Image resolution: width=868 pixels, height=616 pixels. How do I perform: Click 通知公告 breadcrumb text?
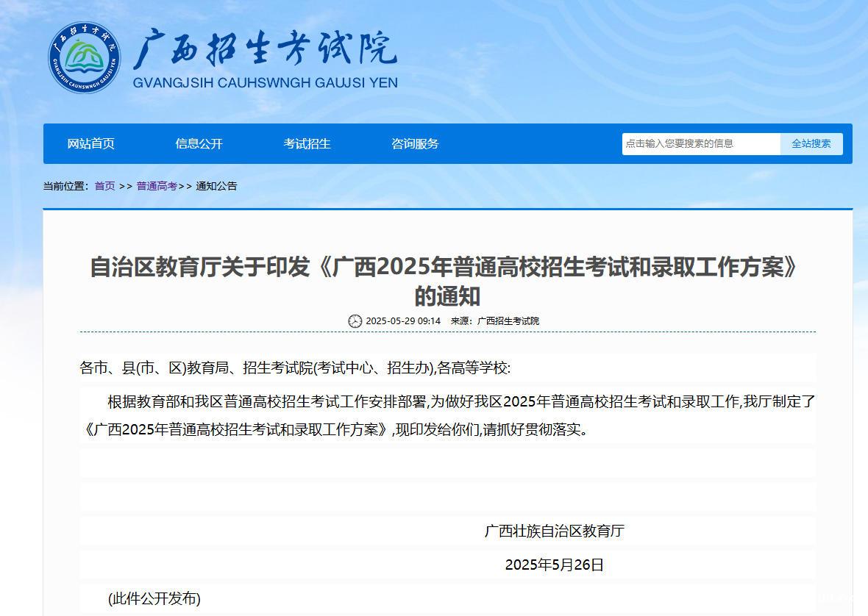pyautogui.click(x=216, y=187)
